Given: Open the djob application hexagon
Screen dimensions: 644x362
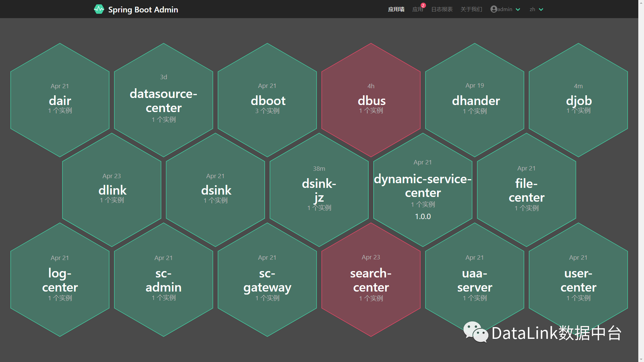Looking at the screenshot, I should (578, 100).
